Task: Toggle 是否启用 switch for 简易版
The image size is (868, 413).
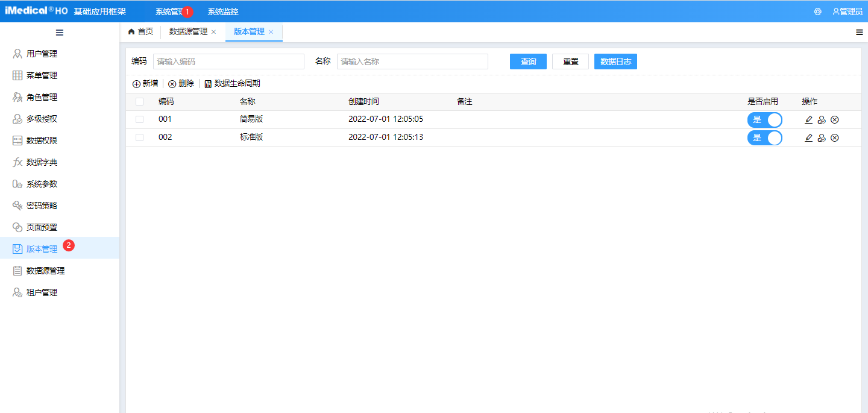Action: [x=764, y=119]
